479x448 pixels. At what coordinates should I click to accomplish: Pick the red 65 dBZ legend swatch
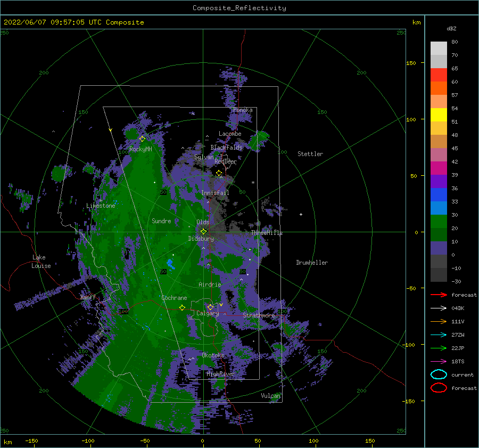pyautogui.click(x=439, y=75)
